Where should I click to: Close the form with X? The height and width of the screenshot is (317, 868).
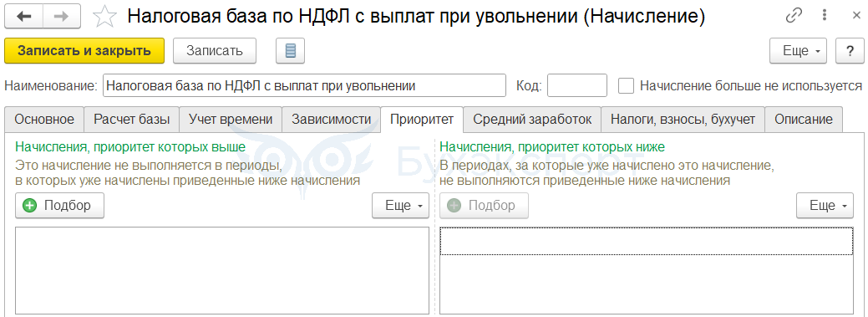click(x=856, y=16)
